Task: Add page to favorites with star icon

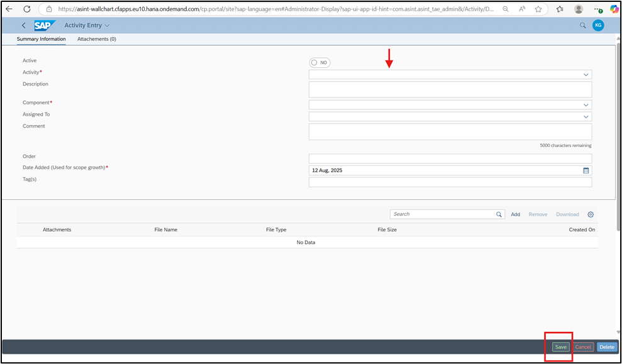Action: (538, 9)
